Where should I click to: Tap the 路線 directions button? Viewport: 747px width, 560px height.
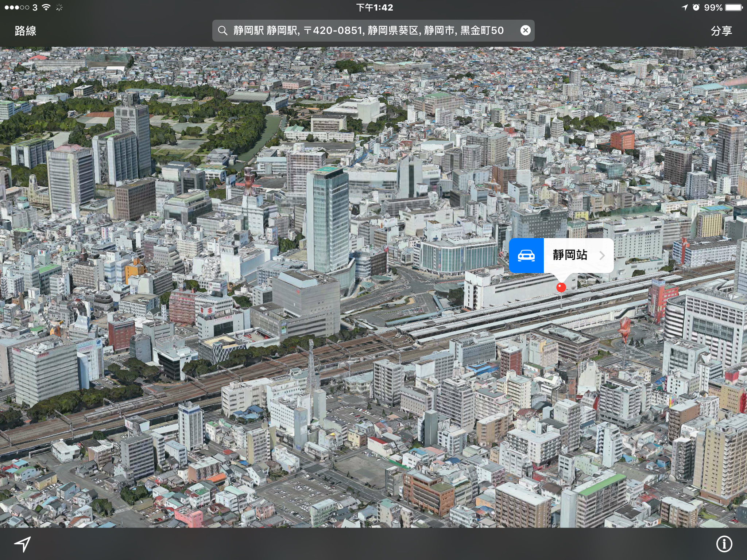point(26,31)
